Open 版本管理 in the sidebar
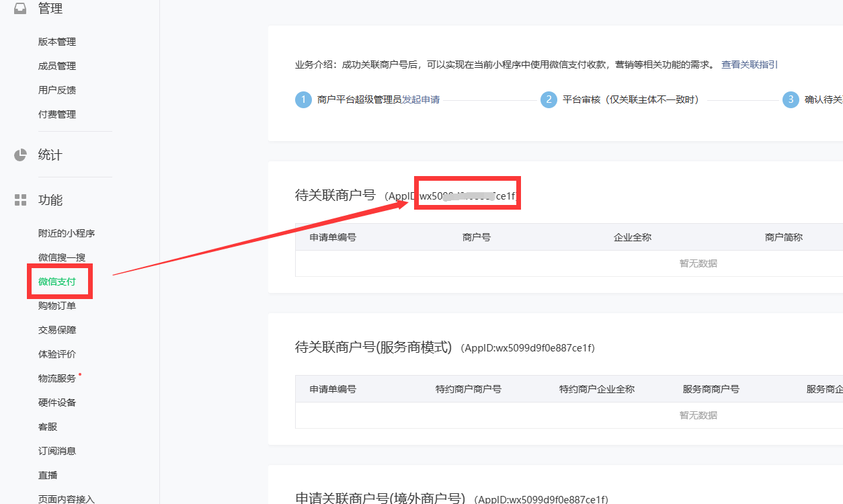Viewport: 843px width, 504px height. click(x=57, y=42)
